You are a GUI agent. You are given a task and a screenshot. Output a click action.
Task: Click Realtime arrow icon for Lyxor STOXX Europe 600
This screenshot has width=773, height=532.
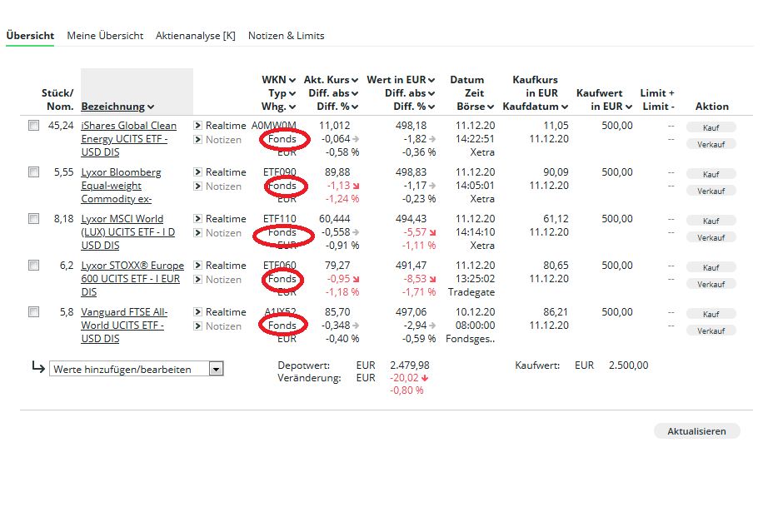click(x=197, y=266)
